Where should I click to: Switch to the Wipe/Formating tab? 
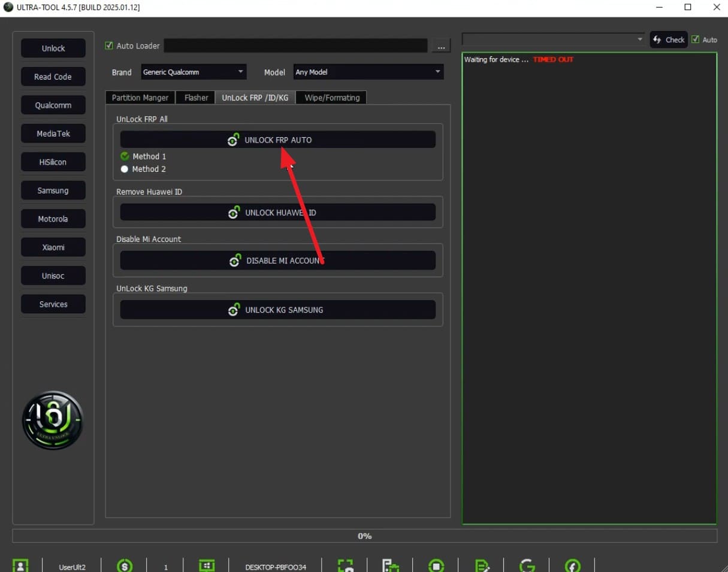(332, 98)
